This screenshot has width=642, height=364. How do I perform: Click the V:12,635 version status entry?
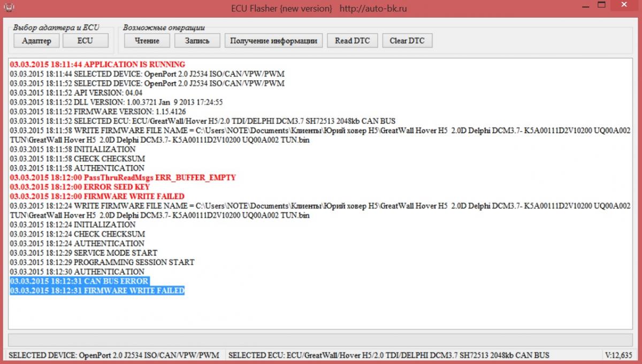click(x=618, y=355)
